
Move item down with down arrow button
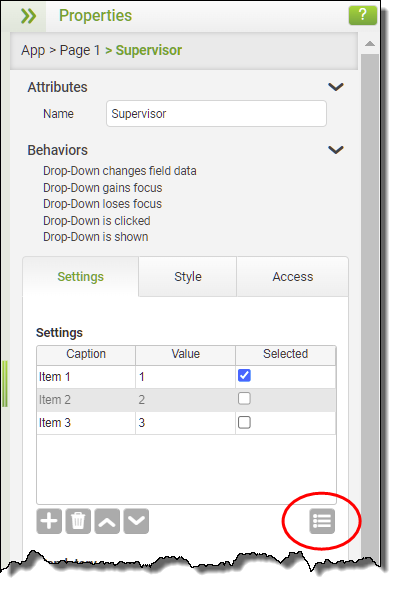pyautogui.click(x=136, y=521)
